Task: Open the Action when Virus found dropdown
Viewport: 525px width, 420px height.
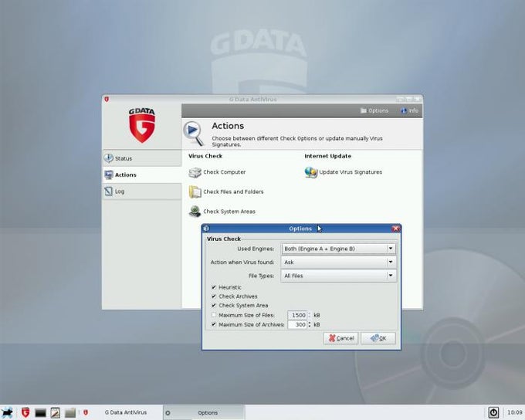Action: (x=338, y=262)
